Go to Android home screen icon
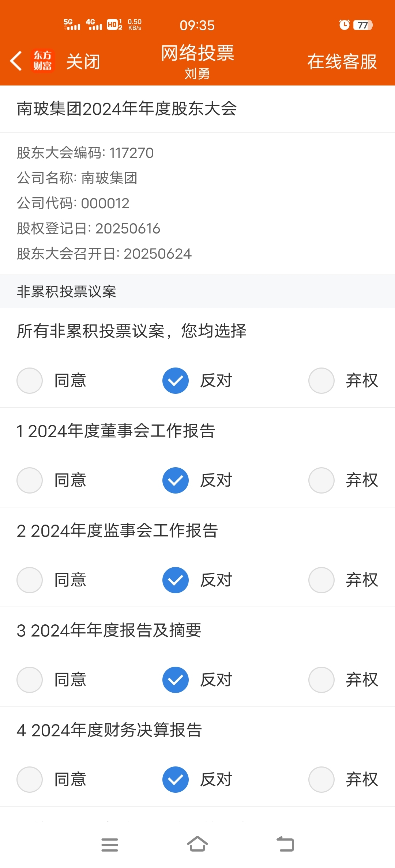395x868 pixels. 197,844
